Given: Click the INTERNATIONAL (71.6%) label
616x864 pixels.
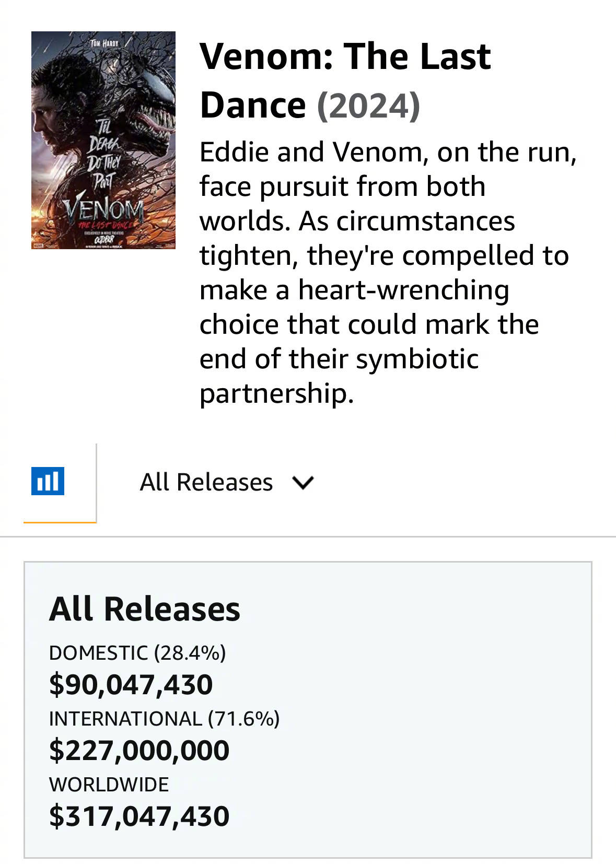Looking at the screenshot, I should click(x=164, y=719).
